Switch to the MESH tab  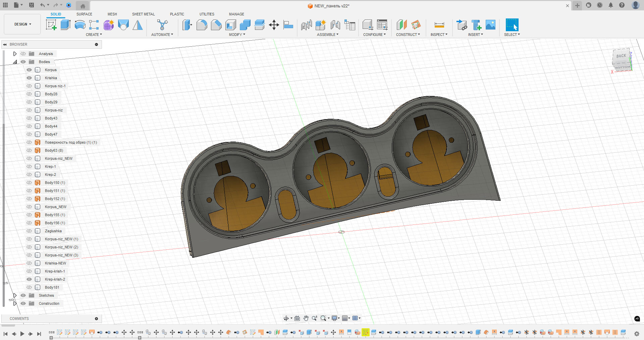112,14
